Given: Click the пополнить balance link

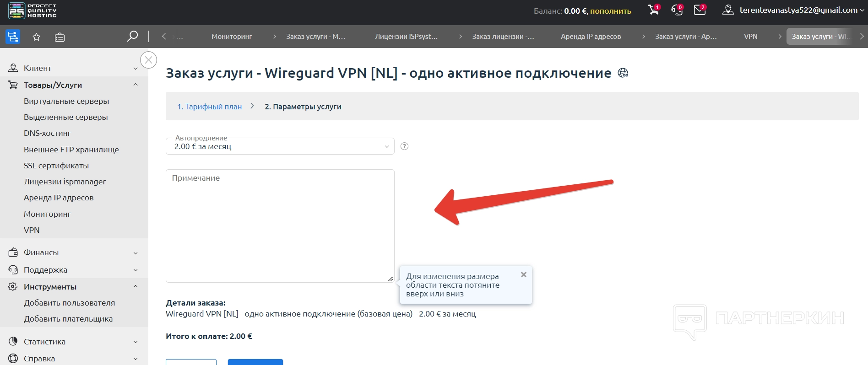Looking at the screenshot, I should tap(611, 11).
